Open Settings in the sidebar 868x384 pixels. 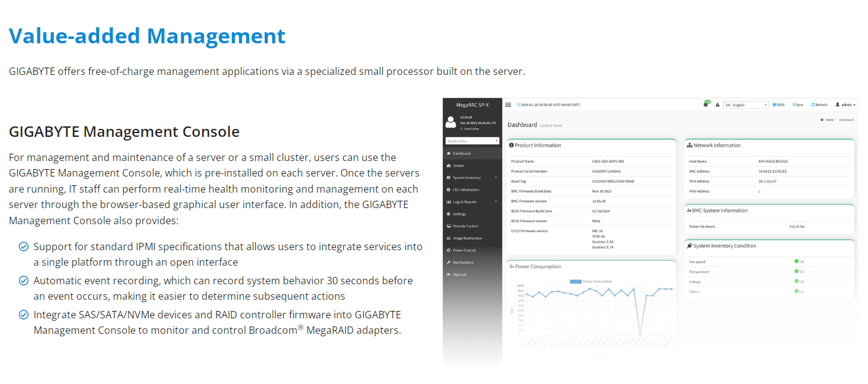[x=472, y=214]
